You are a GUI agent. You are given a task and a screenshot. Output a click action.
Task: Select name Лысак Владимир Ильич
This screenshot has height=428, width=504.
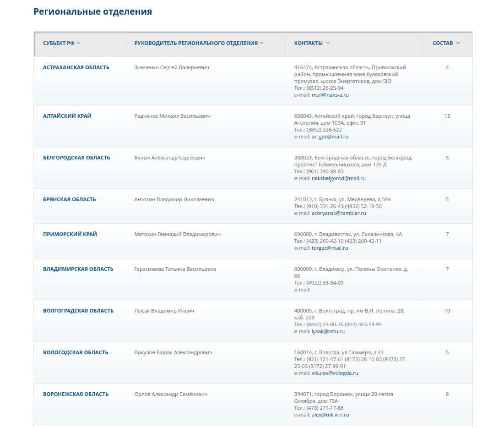[164, 311]
